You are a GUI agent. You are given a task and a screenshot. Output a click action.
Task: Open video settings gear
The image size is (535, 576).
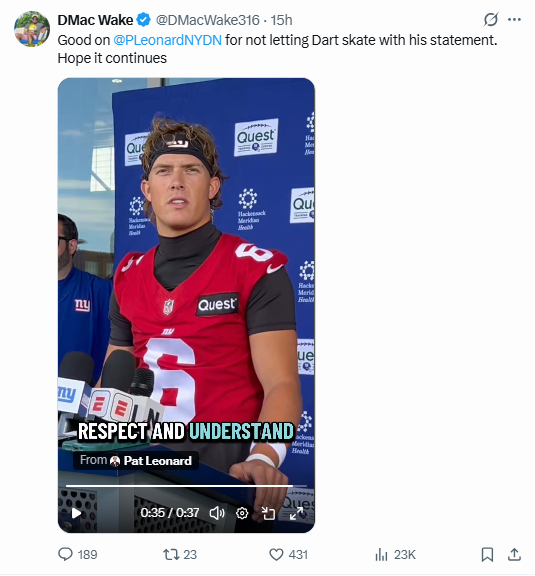[242, 513]
